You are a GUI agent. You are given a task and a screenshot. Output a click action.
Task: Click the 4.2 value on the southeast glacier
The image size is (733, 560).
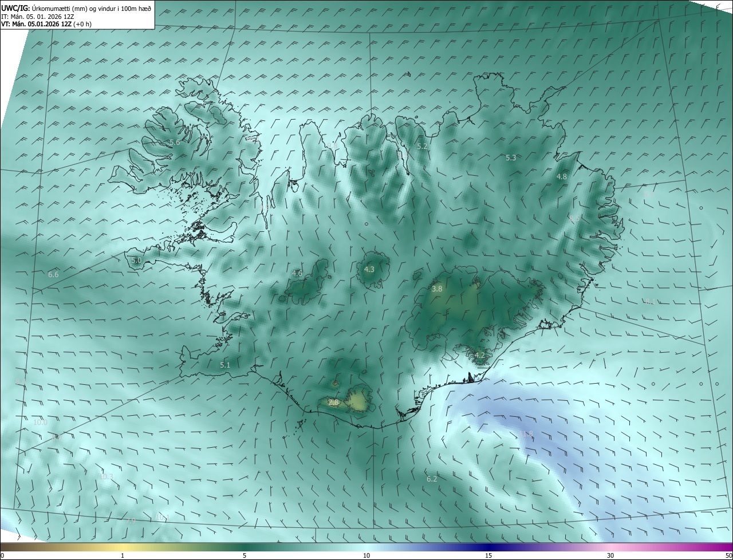[479, 356]
